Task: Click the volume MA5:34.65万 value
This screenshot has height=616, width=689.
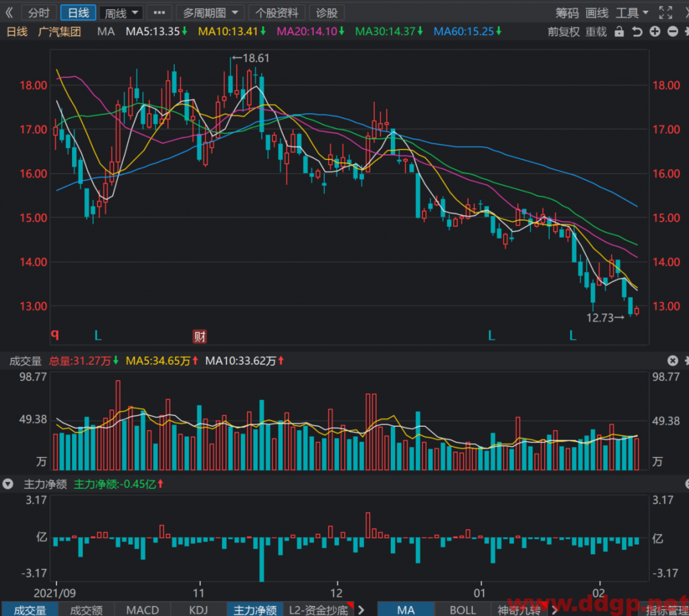Action: pyautogui.click(x=161, y=361)
